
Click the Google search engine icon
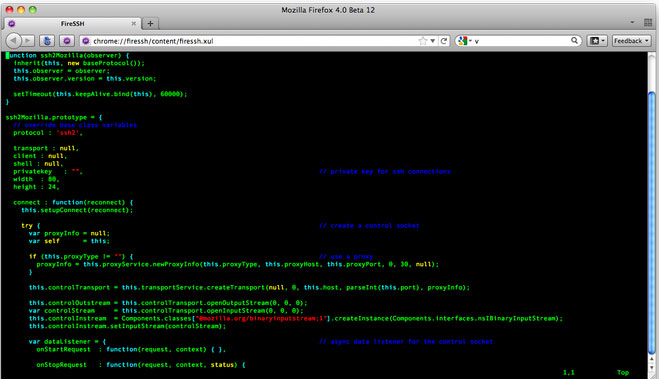click(x=463, y=41)
